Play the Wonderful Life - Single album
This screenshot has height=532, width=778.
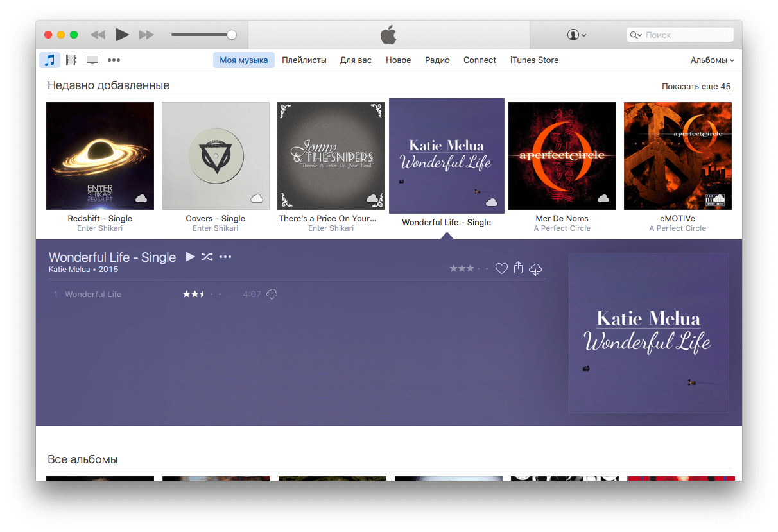190,257
